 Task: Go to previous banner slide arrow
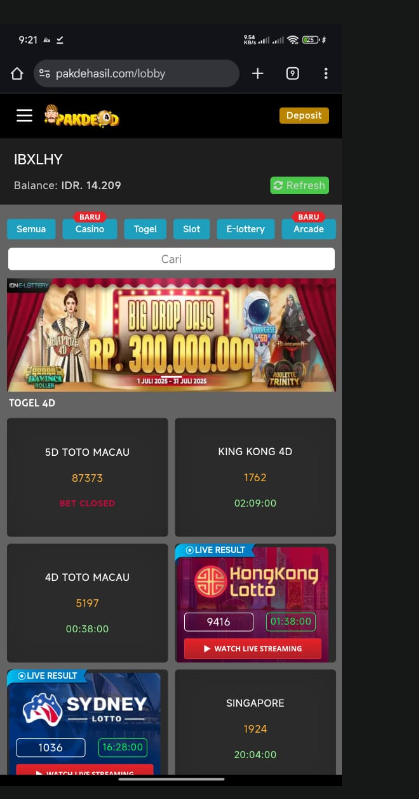coord(31,335)
